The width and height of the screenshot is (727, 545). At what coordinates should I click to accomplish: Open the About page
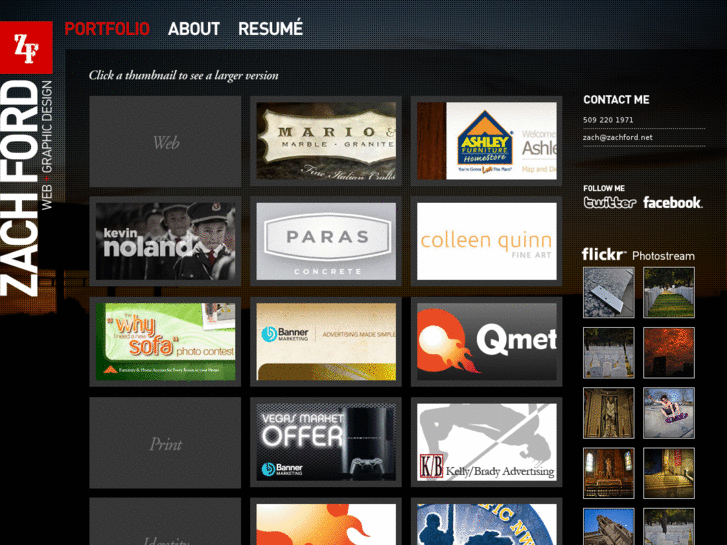coord(194,29)
